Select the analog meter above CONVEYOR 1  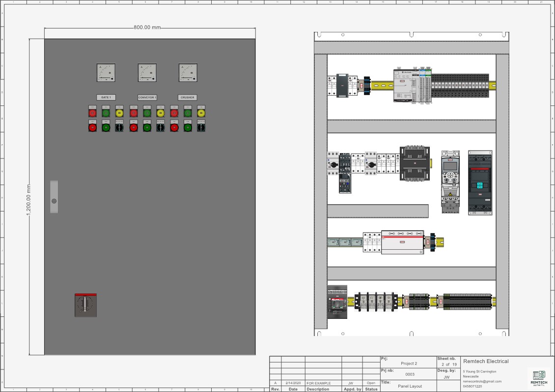tap(147, 73)
